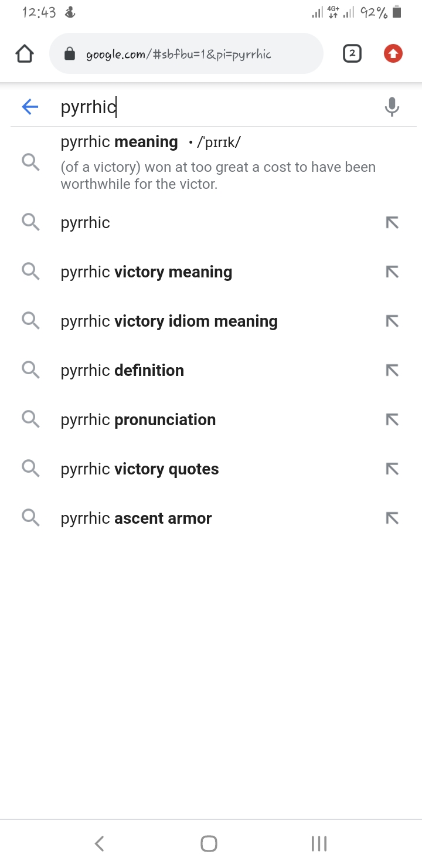Select the plain 'pyrrhic' suggestion
The image size is (422, 868).
[86, 223]
